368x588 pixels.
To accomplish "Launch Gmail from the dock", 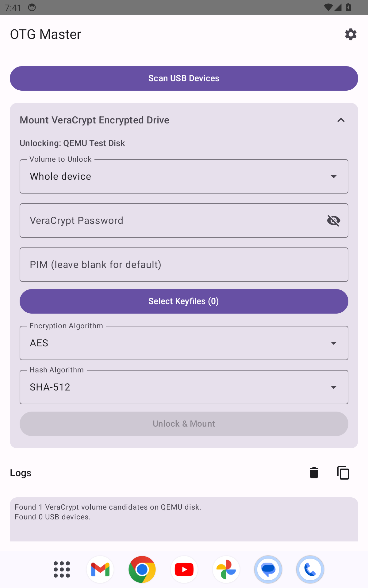I will pyautogui.click(x=100, y=570).
